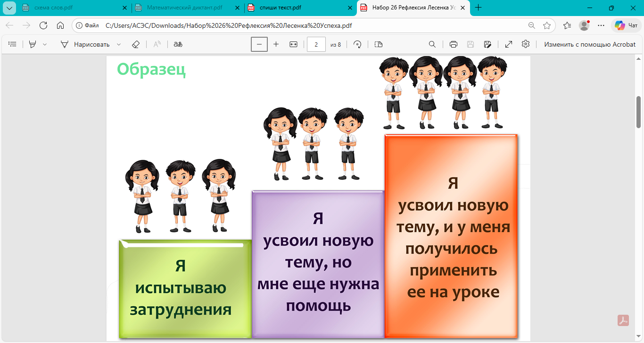Print the PDF document
Image resolution: width=644 pixels, height=343 pixels.
(454, 44)
